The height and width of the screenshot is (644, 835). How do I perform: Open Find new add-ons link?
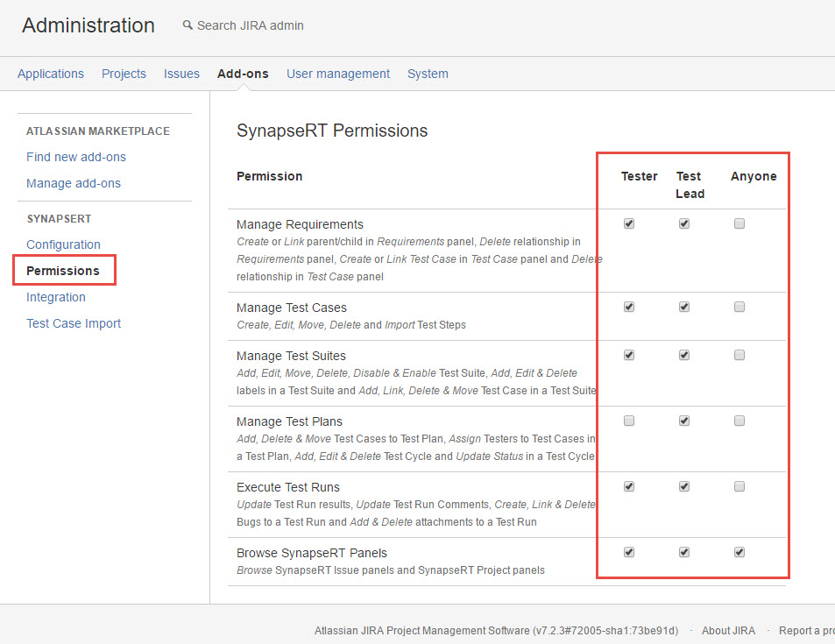76,157
